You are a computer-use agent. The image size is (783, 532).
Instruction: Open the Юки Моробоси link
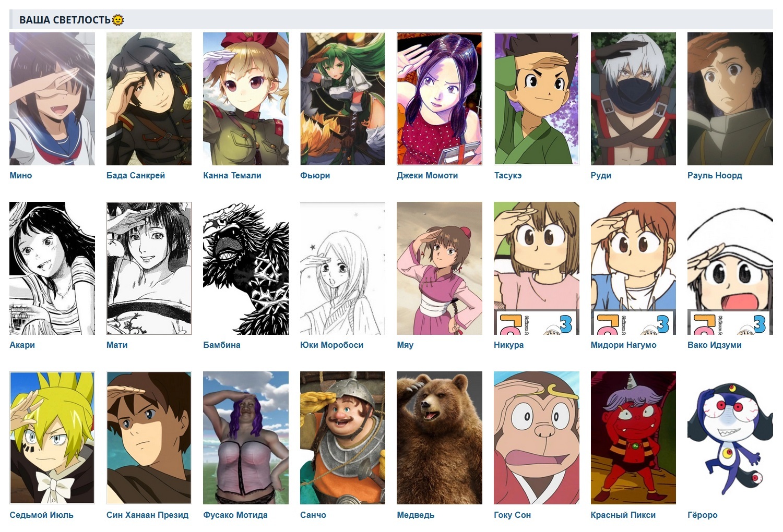pos(331,345)
